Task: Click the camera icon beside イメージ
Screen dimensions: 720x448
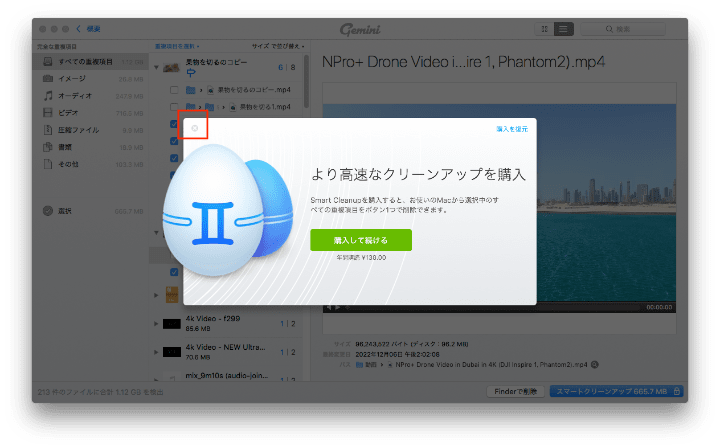Action: pyautogui.click(x=48, y=78)
